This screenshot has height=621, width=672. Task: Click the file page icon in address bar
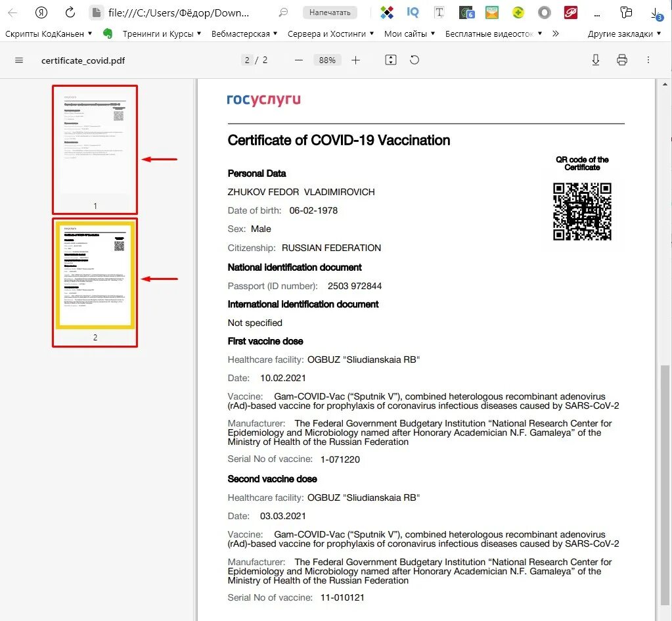(x=97, y=13)
